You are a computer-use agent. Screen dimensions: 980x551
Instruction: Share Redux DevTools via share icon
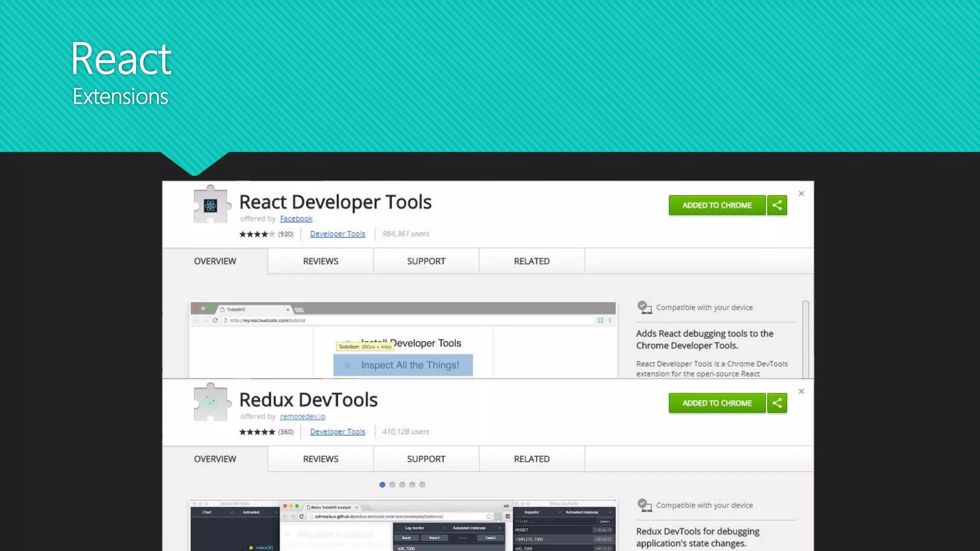(777, 403)
